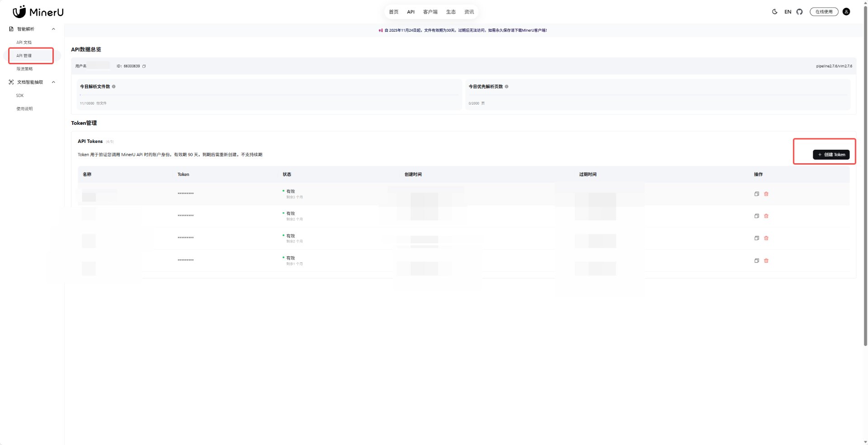Viewport: 868px width, 445px height.
Task: Click the vertical scrollbar thumb
Action: [x=865, y=176]
